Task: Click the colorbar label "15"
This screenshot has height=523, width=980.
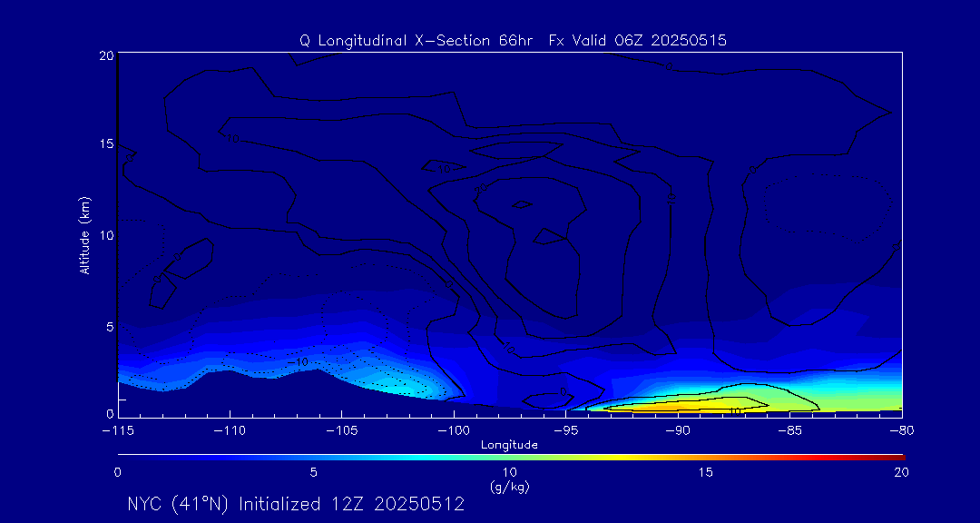Action: point(706,472)
